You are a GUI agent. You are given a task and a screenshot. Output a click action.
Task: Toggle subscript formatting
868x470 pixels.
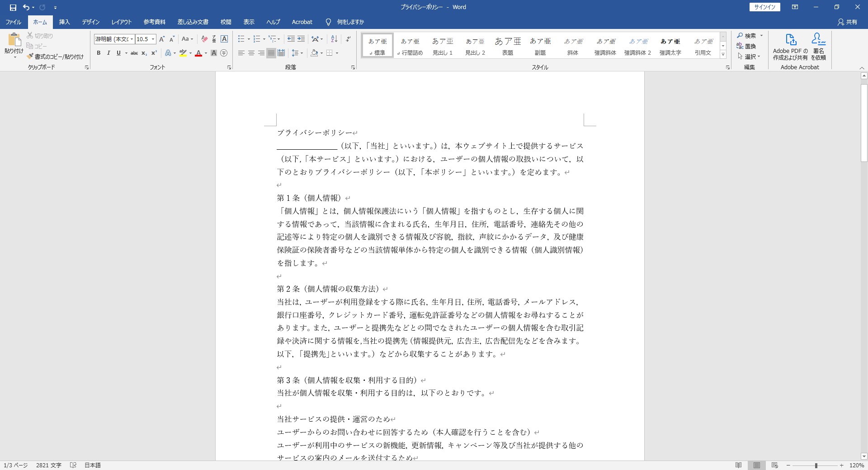click(144, 53)
